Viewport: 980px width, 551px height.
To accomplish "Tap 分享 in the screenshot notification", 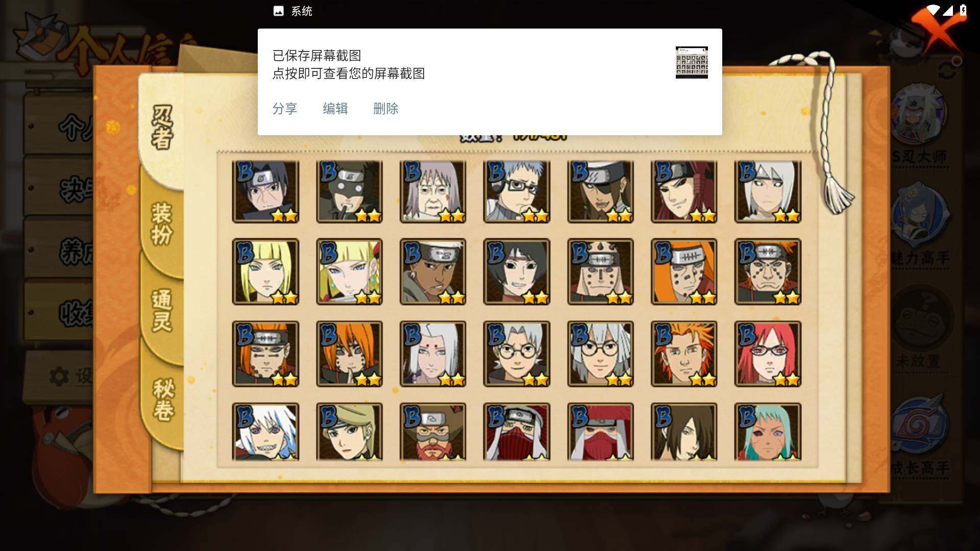I will 285,109.
